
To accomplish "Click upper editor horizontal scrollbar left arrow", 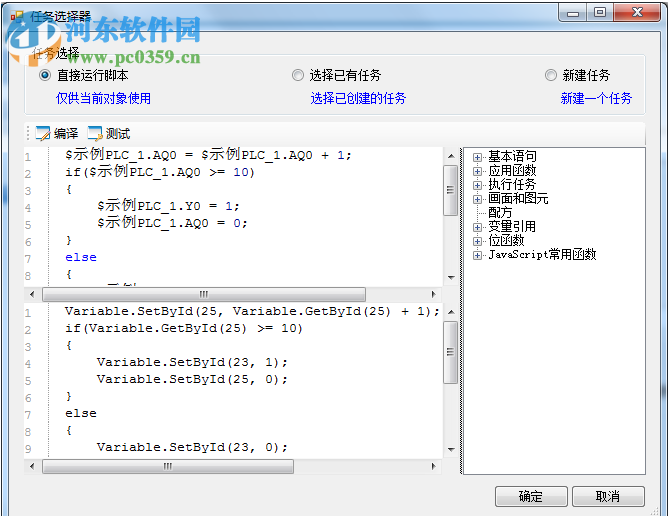I will (x=32, y=294).
